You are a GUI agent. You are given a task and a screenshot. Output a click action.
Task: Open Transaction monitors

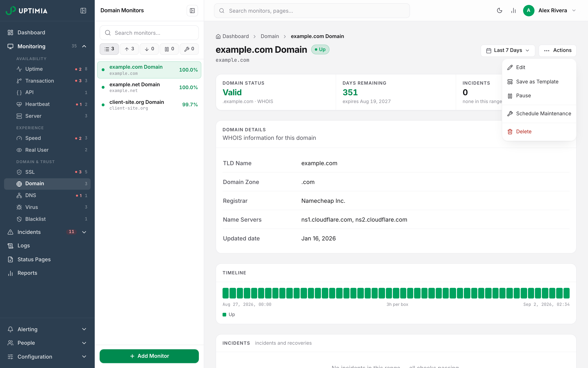point(47,81)
